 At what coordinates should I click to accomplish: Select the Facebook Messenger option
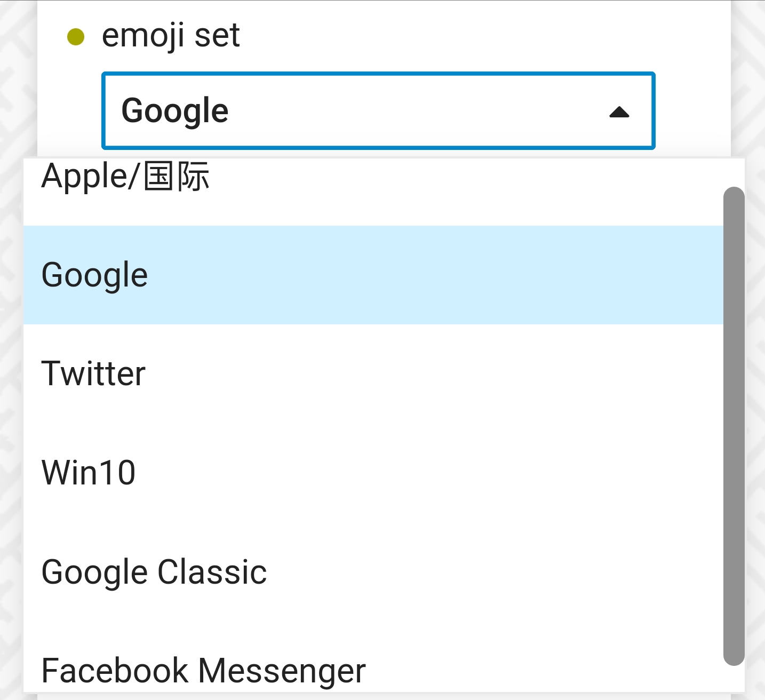click(x=203, y=671)
